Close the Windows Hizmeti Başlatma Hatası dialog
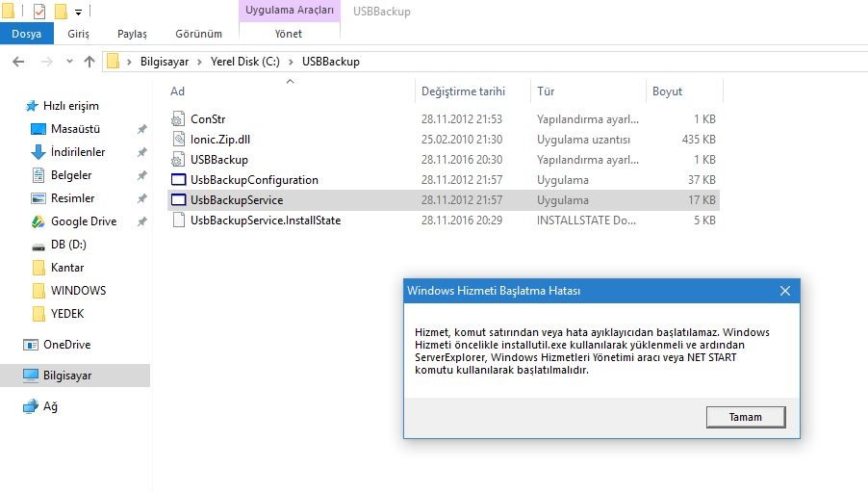Screen dimensions: 868x493 785,291
